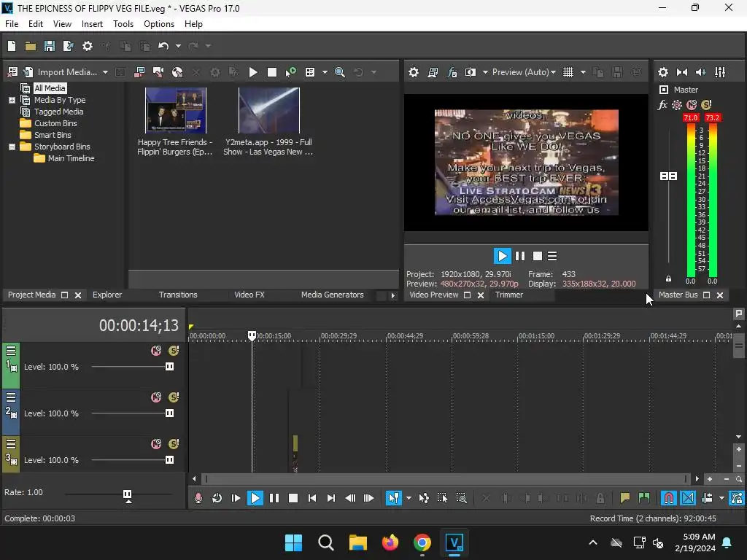Toggle Loop Playback in transport bar
Image resolution: width=747 pixels, height=560 pixels.
click(x=217, y=498)
